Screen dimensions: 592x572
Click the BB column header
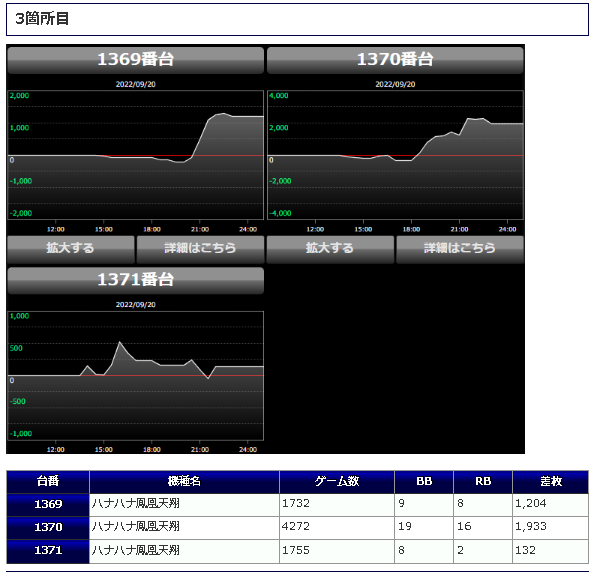pyautogui.click(x=424, y=482)
